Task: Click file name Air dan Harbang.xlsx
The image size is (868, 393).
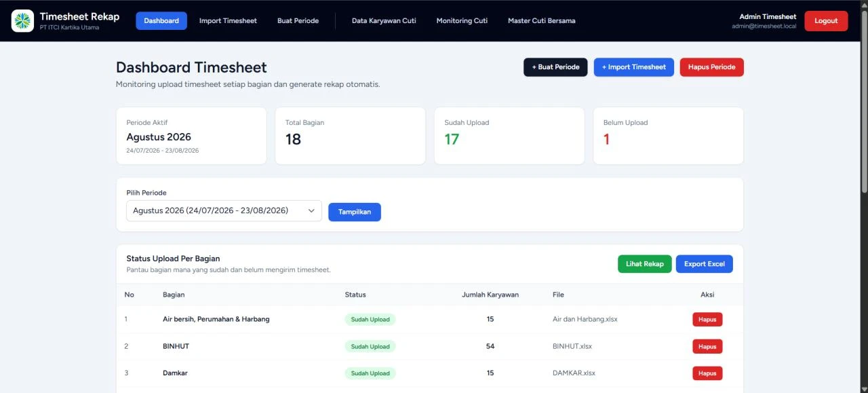Action: click(585, 319)
